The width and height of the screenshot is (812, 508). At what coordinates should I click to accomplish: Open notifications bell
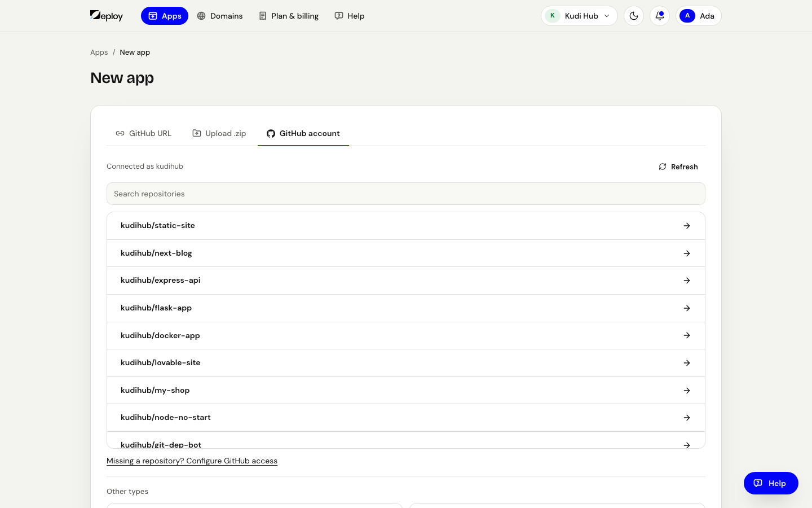[660, 16]
